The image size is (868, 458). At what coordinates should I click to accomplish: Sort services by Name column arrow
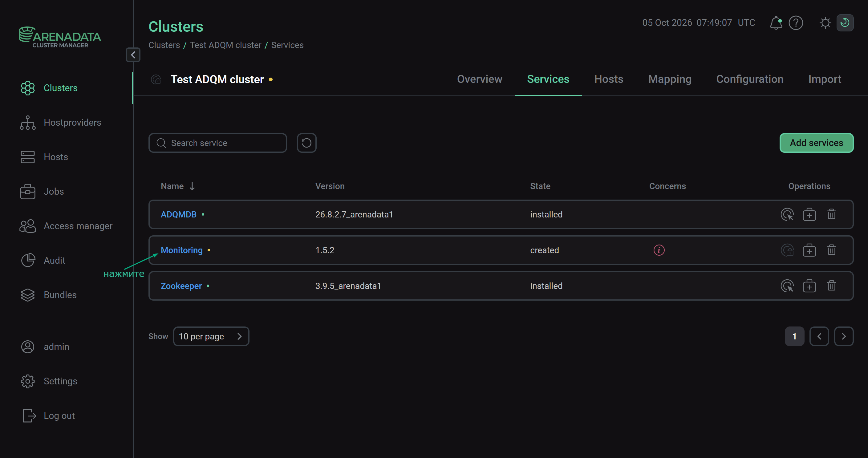192,186
